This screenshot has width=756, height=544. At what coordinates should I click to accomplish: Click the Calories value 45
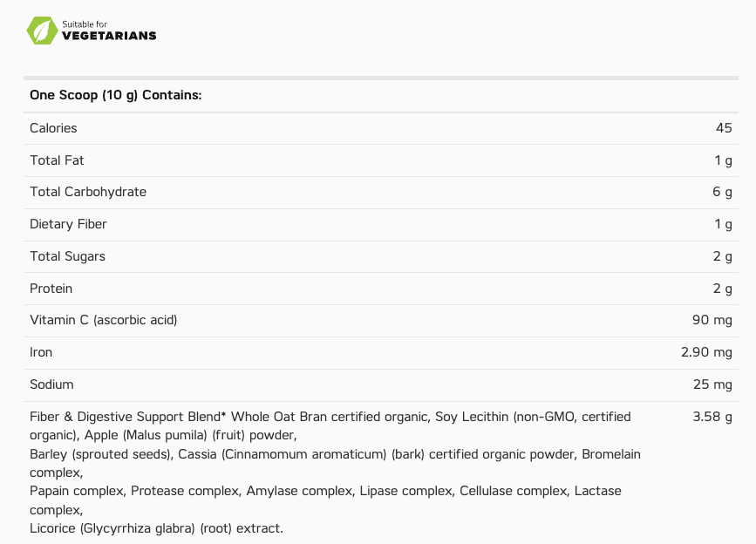724,128
